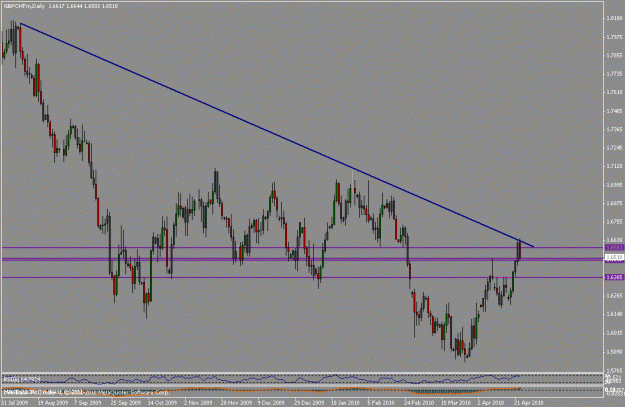Select the blue RSI line in subwindow
625x407 pixels.
261,378
